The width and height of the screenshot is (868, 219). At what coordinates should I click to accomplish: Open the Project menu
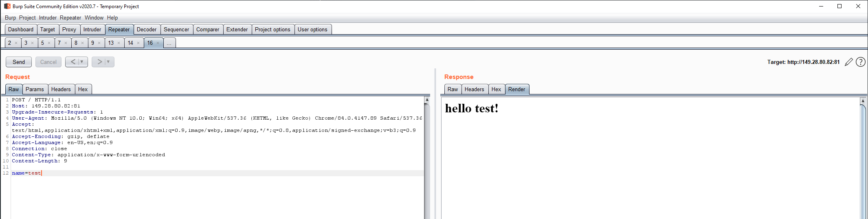27,18
